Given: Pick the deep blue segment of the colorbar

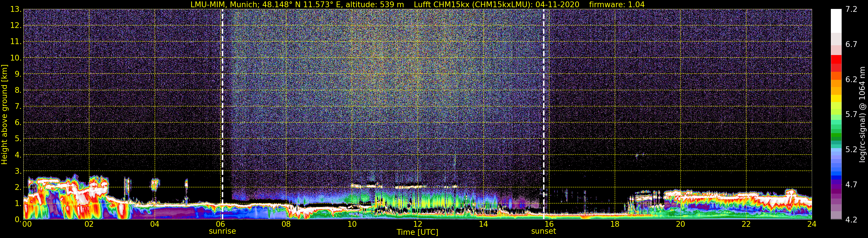Looking at the screenshot, I should tap(836, 177).
